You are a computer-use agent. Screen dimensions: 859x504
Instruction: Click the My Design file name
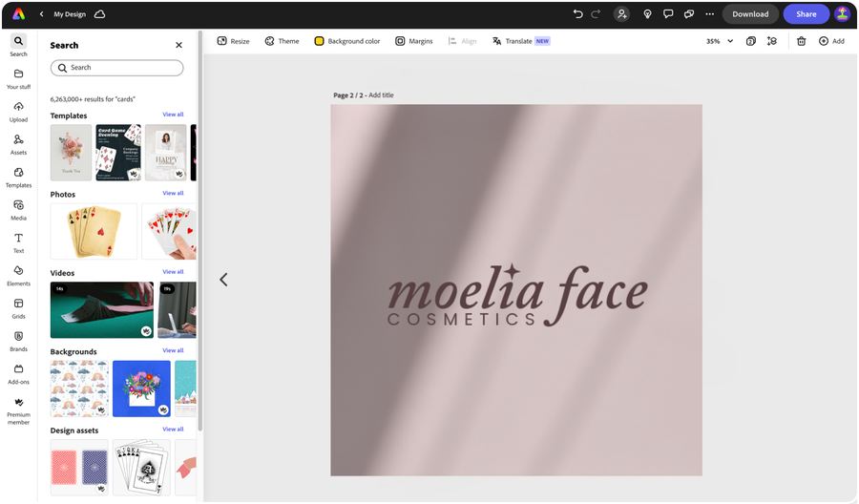click(x=70, y=14)
